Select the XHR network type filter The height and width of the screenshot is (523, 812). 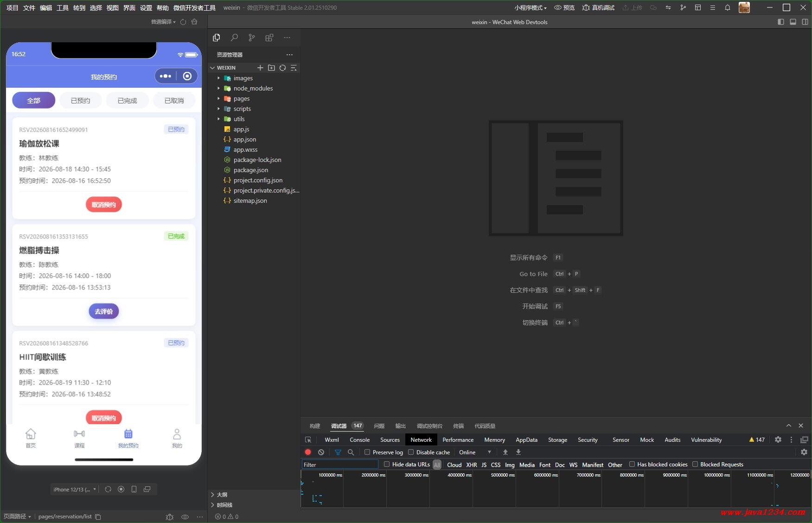[x=472, y=465]
